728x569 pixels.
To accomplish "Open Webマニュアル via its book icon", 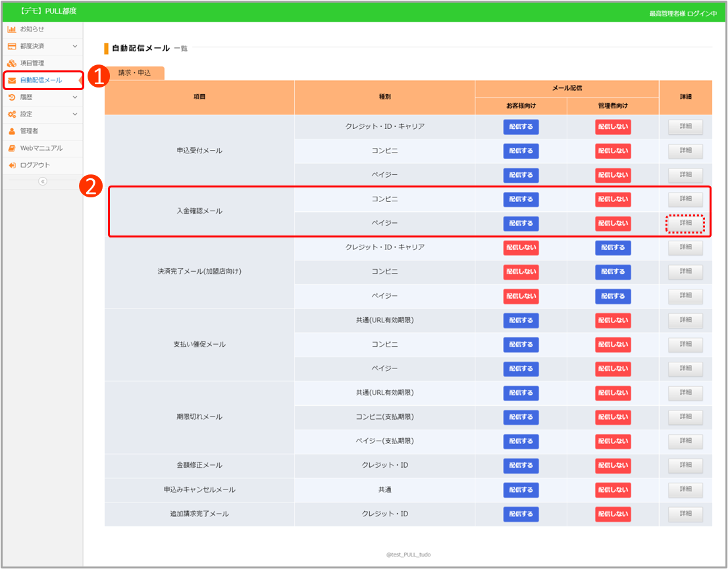I will [x=12, y=149].
